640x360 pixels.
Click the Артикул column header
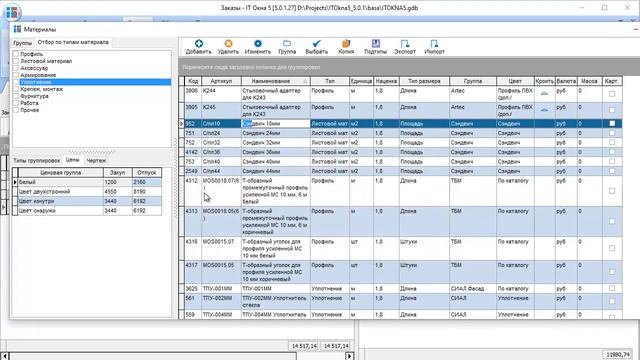point(221,81)
